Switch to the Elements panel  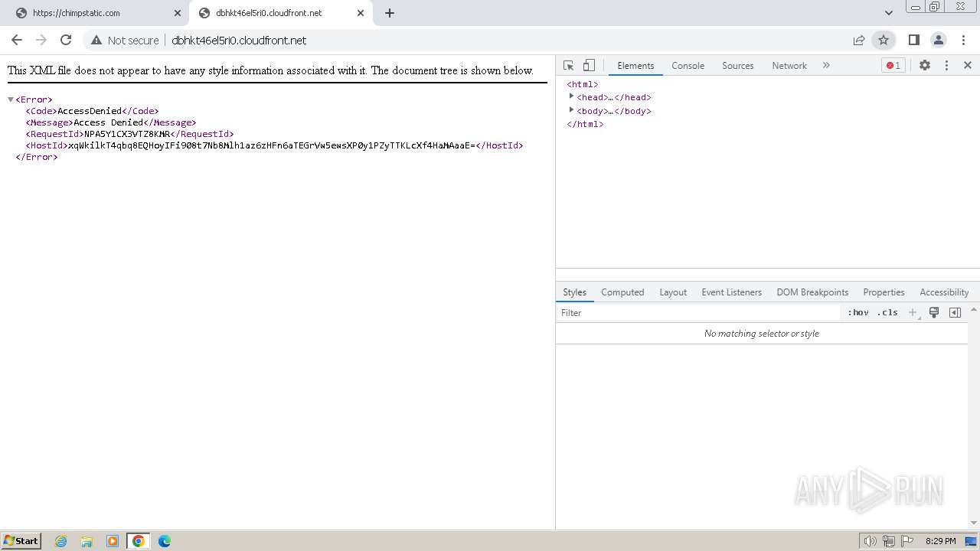(x=635, y=66)
